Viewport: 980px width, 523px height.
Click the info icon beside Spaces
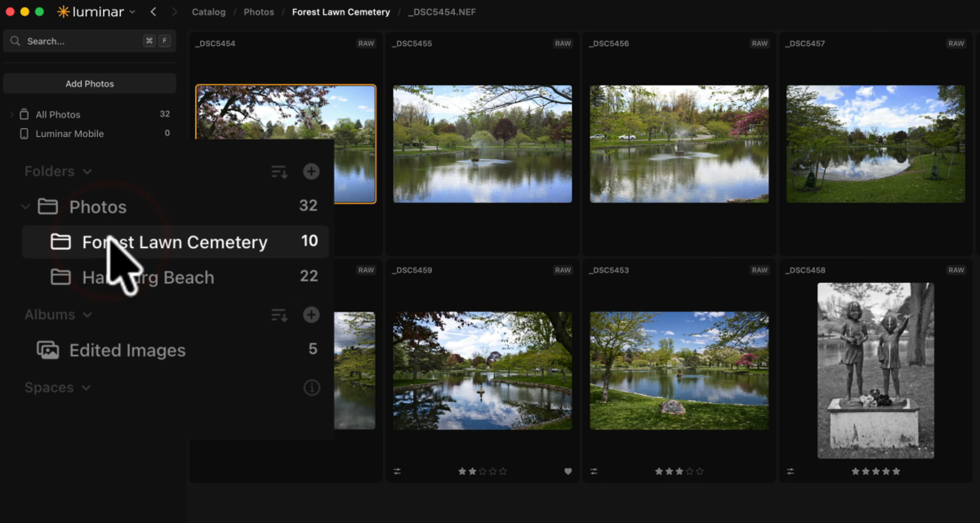[311, 388]
